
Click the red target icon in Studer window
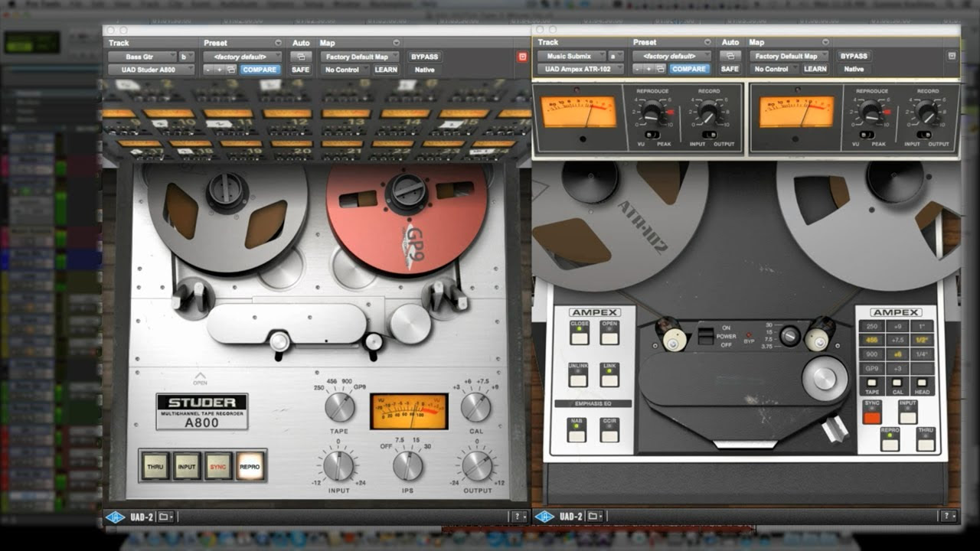(x=522, y=57)
